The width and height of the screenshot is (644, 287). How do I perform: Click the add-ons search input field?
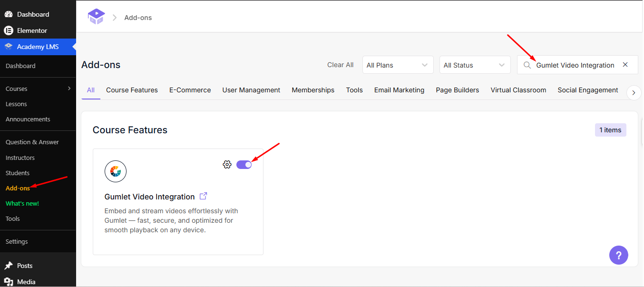(x=577, y=65)
